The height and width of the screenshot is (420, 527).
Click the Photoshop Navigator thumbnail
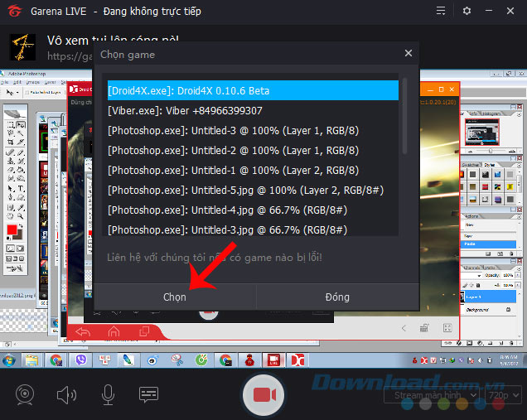[481, 133]
